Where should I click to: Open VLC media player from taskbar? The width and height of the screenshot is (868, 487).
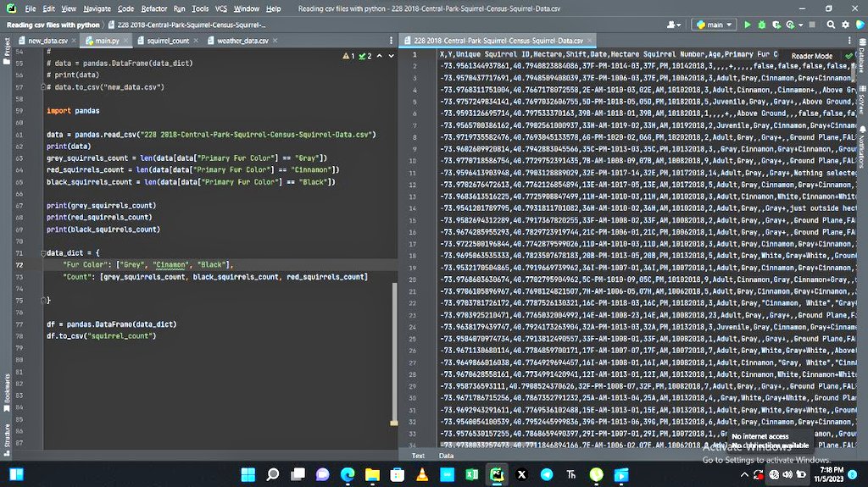(x=422, y=474)
